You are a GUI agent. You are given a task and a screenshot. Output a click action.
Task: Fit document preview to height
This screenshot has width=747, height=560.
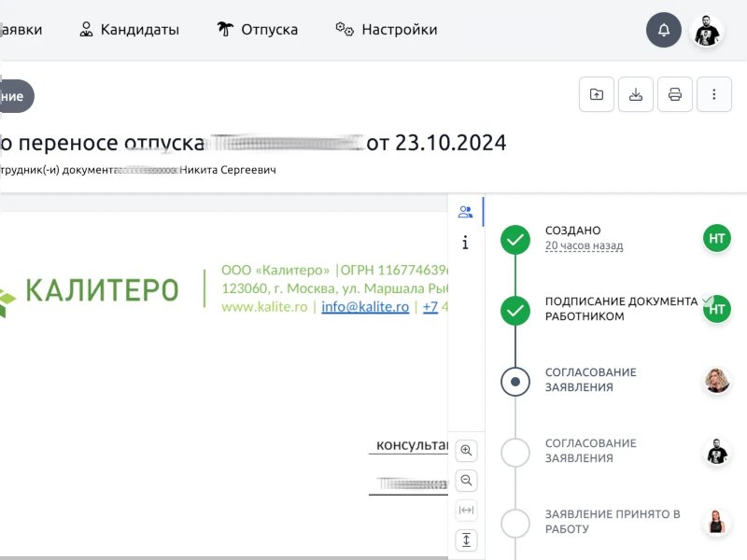tap(466, 540)
